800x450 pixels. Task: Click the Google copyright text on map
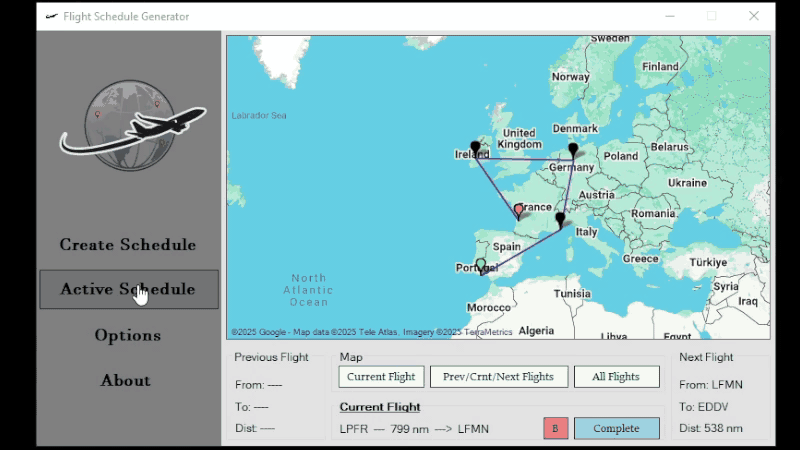coord(371,332)
